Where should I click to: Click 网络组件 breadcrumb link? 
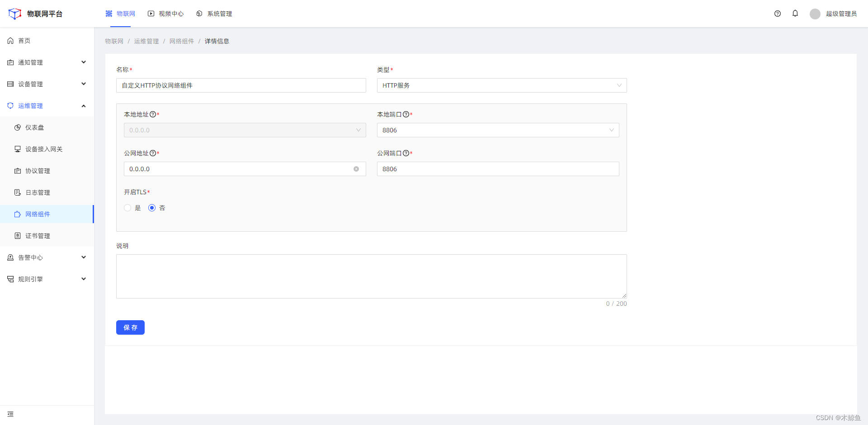182,41
